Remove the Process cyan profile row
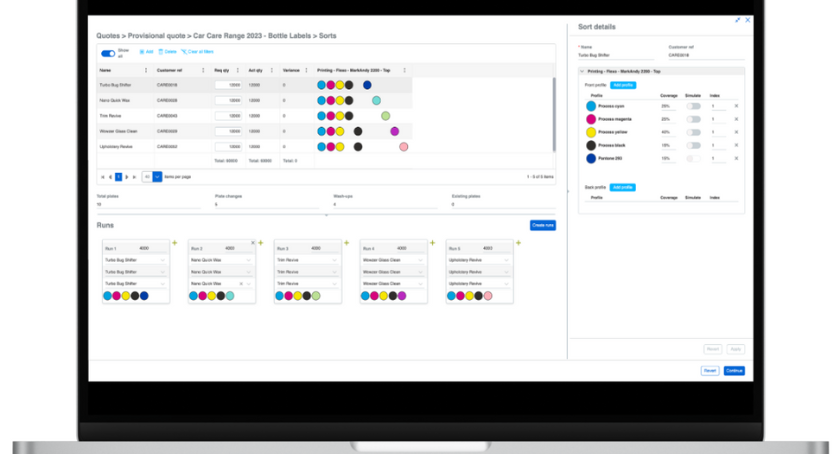The width and height of the screenshot is (840, 454). [x=736, y=106]
